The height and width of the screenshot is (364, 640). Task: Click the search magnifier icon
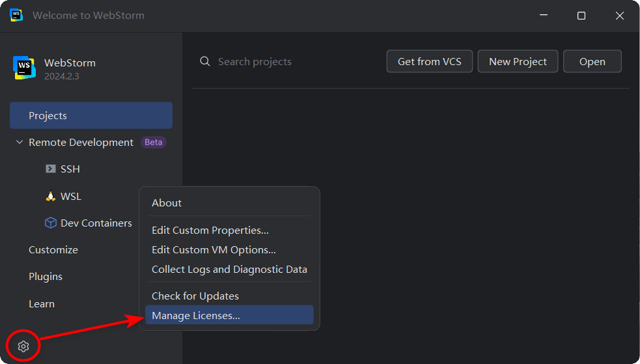coord(205,62)
